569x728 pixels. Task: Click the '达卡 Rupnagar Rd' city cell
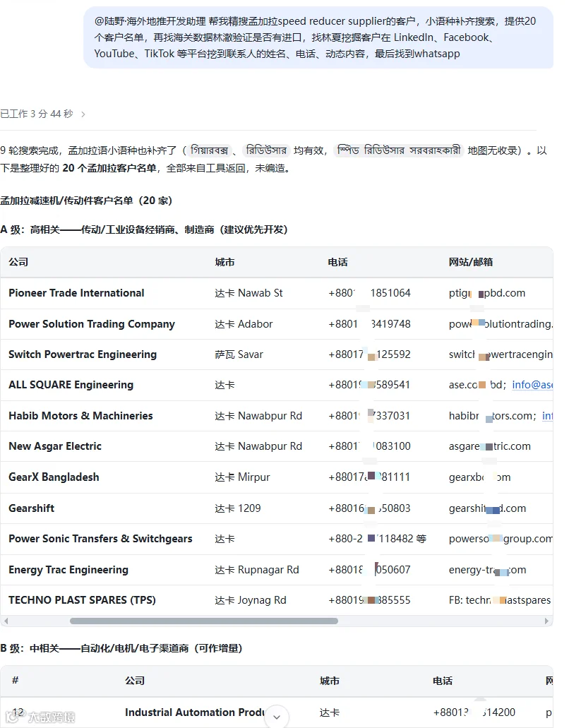pos(257,570)
